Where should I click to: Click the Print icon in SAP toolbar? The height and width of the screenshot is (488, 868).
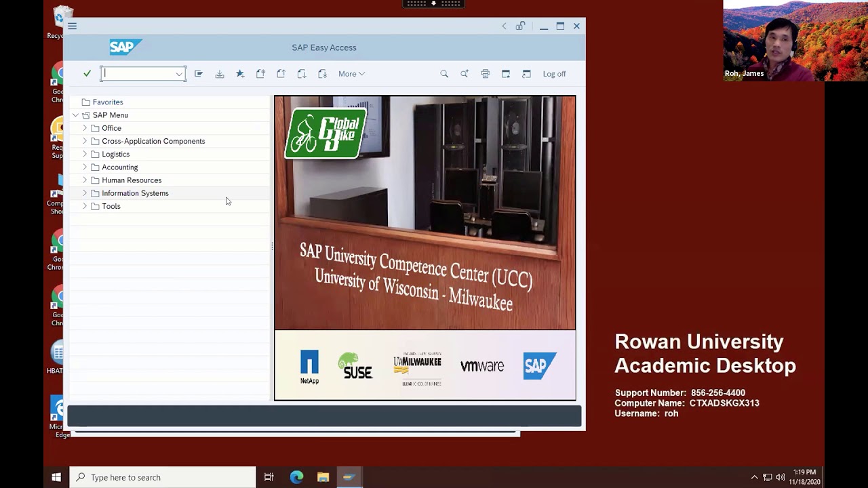coord(486,74)
